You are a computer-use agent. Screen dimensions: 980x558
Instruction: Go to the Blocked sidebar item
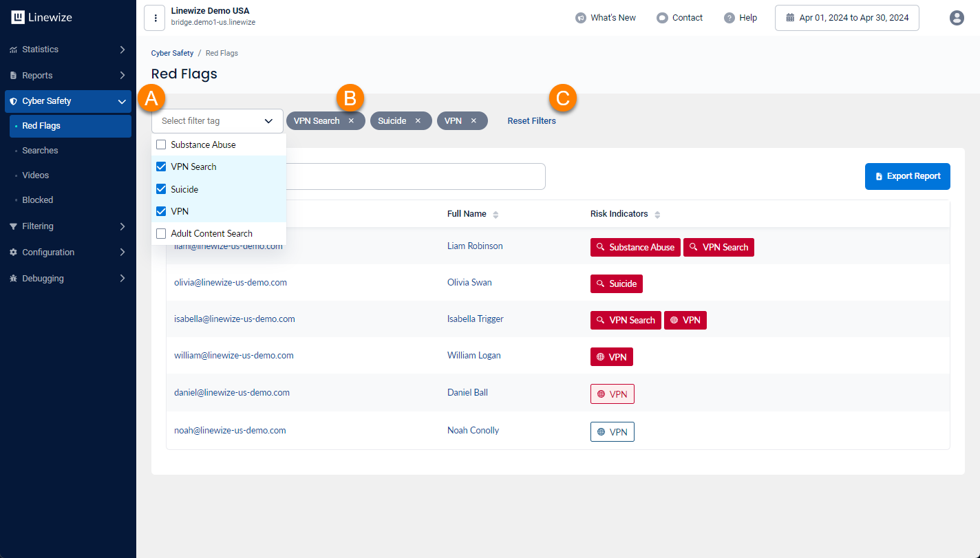coord(37,200)
